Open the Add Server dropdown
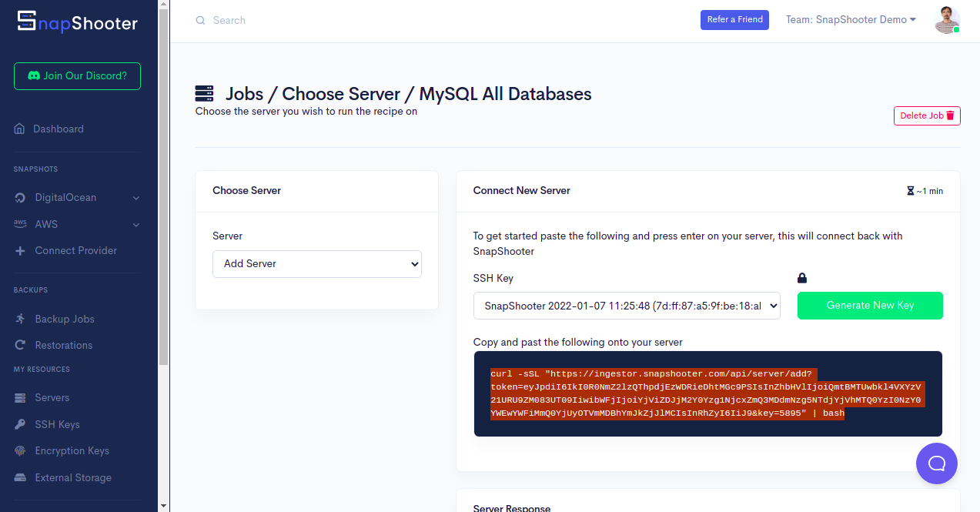 (317, 264)
